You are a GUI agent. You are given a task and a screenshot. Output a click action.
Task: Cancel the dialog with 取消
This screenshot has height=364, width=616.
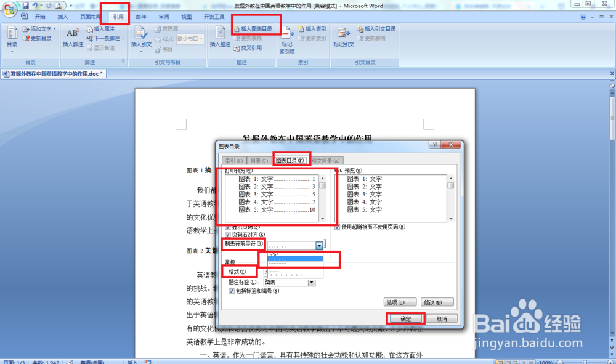pos(442,318)
